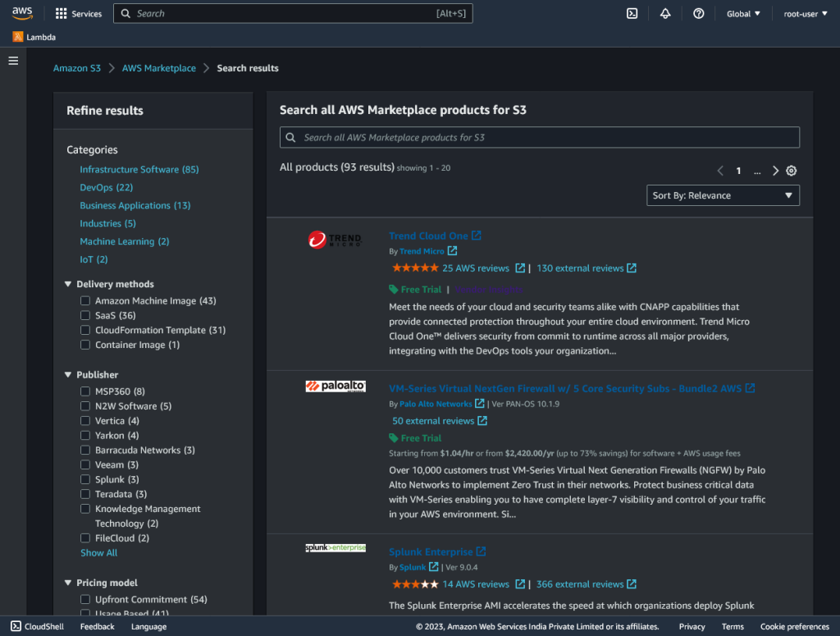This screenshot has width=840, height=636.
Task: Focus the Marketplace products search box
Action: (x=540, y=137)
